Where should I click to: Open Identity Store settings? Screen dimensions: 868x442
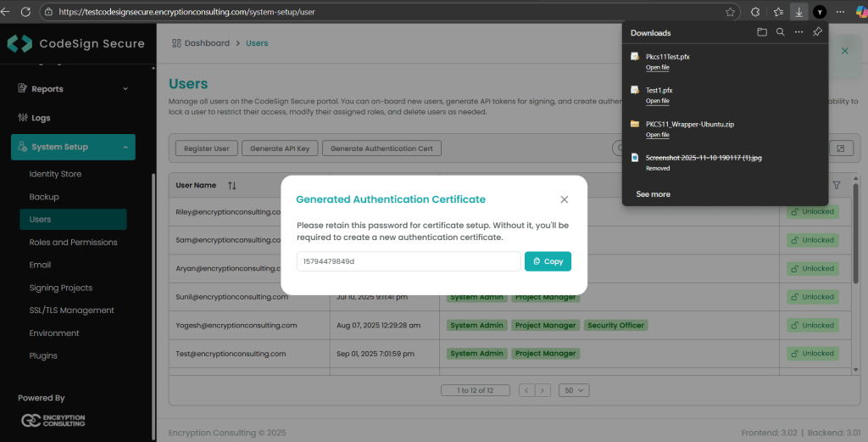click(x=55, y=174)
